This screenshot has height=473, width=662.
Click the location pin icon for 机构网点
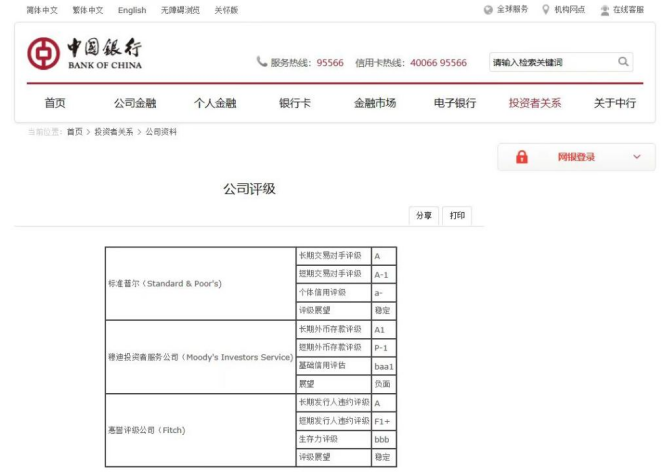tap(545, 10)
